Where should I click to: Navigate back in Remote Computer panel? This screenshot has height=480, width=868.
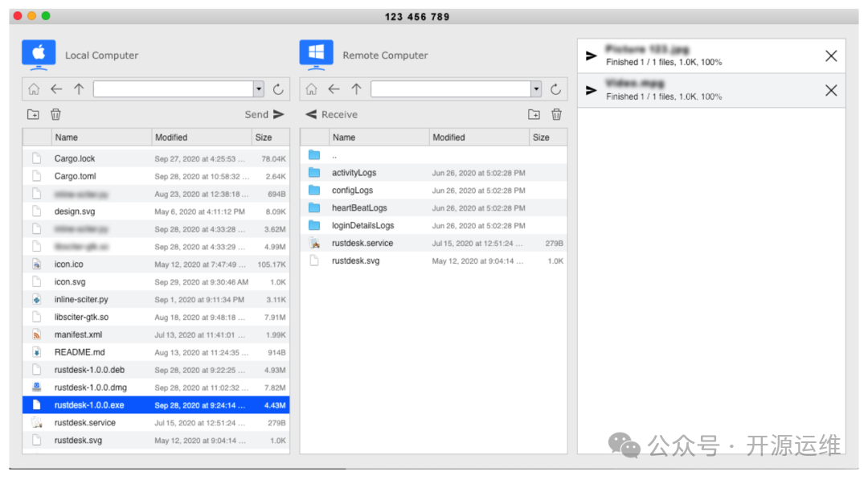click(334, 89)
